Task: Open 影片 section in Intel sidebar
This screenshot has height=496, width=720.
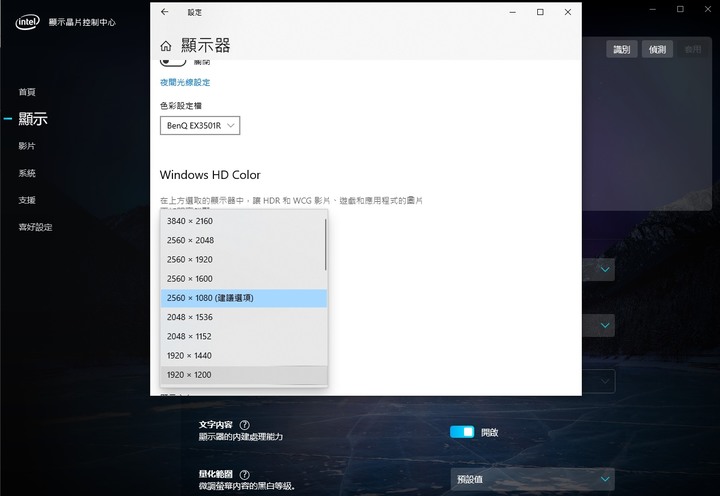Action: coord(27,146)
